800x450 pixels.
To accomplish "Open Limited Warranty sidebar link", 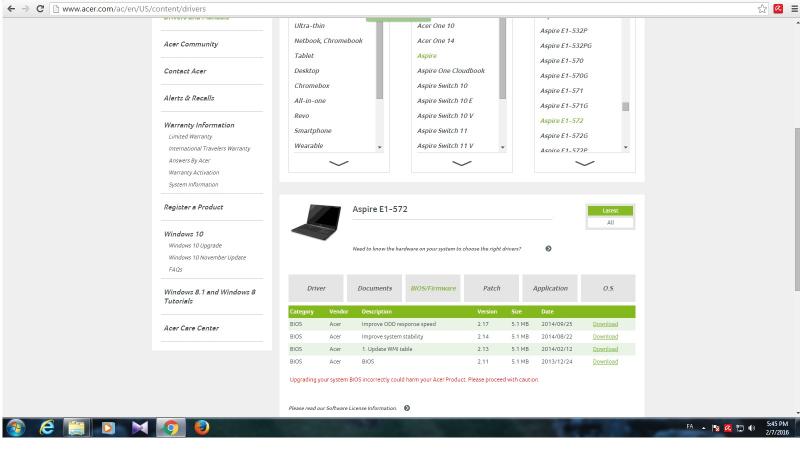I will click(190, 137).
